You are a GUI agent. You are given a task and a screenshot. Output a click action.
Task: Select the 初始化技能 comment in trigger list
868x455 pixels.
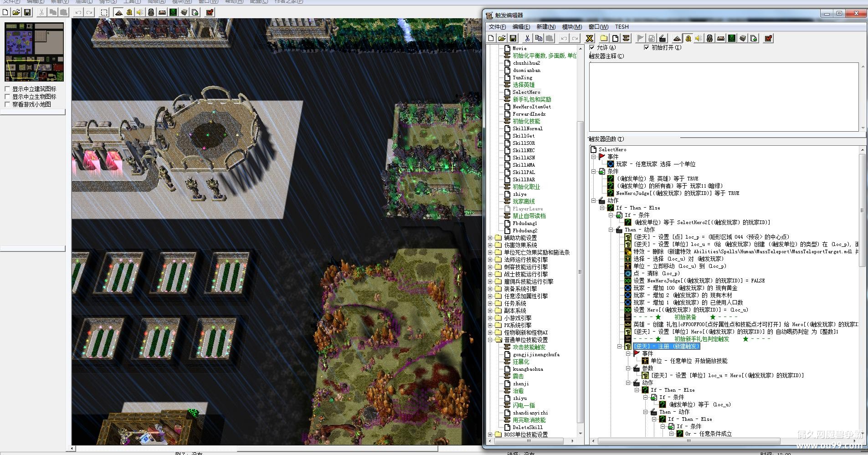(x=526, y=121)
